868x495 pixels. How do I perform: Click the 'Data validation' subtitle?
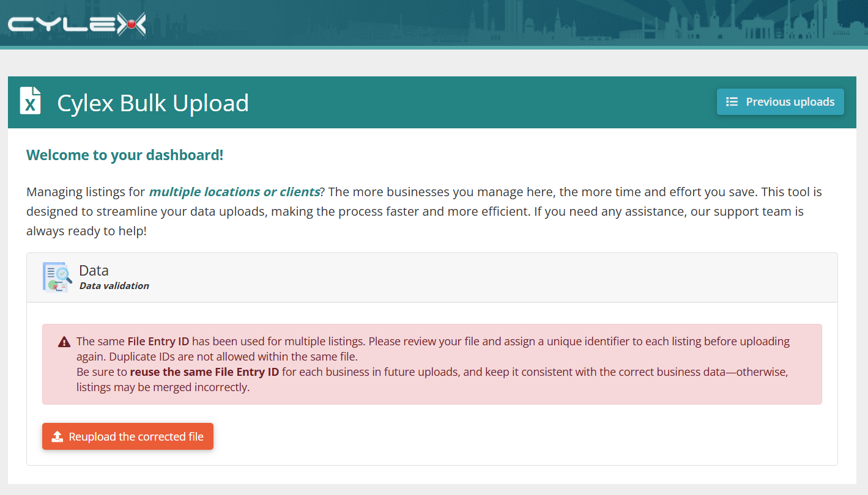tap(114, 285)
